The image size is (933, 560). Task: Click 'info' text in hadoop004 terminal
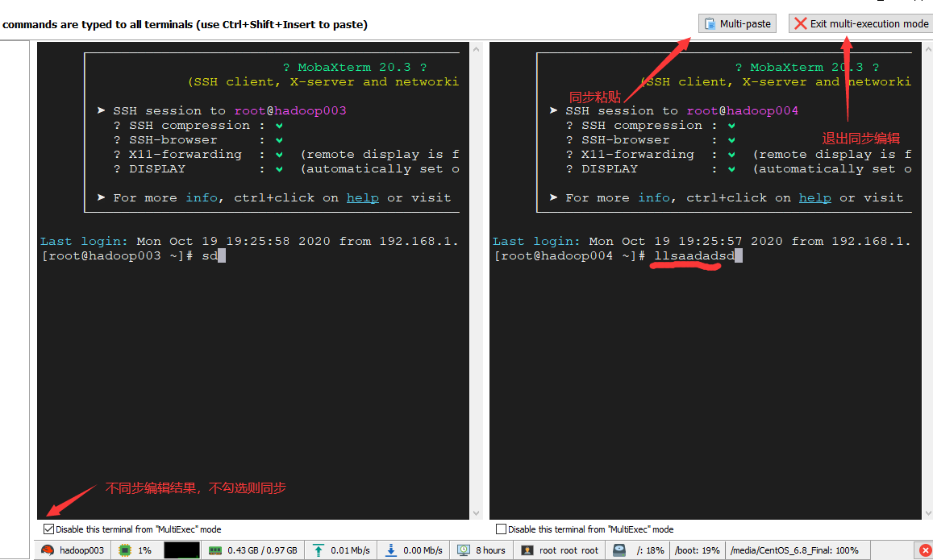click(654, 198)
